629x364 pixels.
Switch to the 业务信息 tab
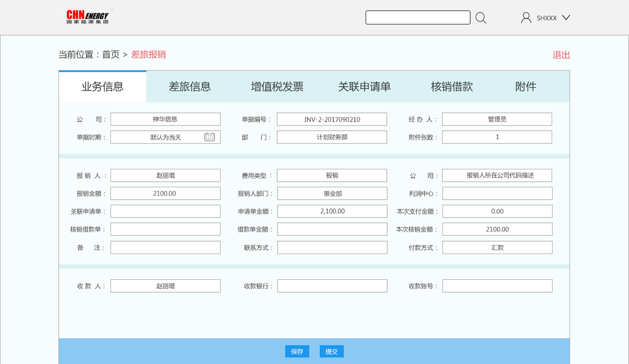pos(103,87)
